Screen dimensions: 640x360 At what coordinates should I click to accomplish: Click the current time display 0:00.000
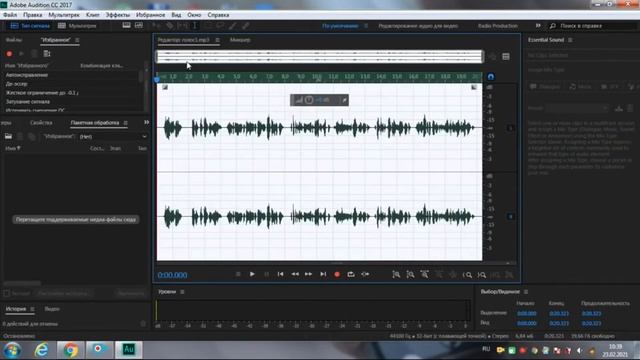coord(172,275)
